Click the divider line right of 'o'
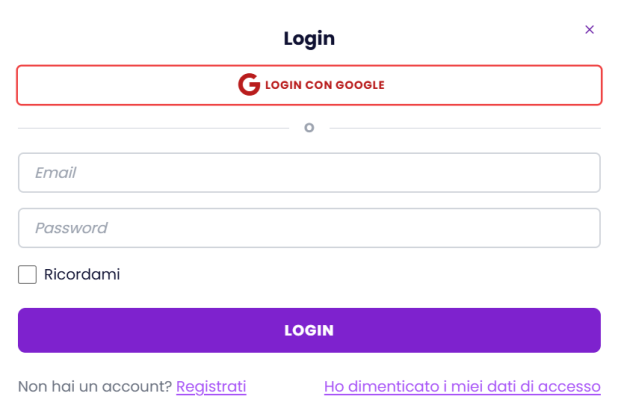618x420 pixels. (x=465, y=128)
